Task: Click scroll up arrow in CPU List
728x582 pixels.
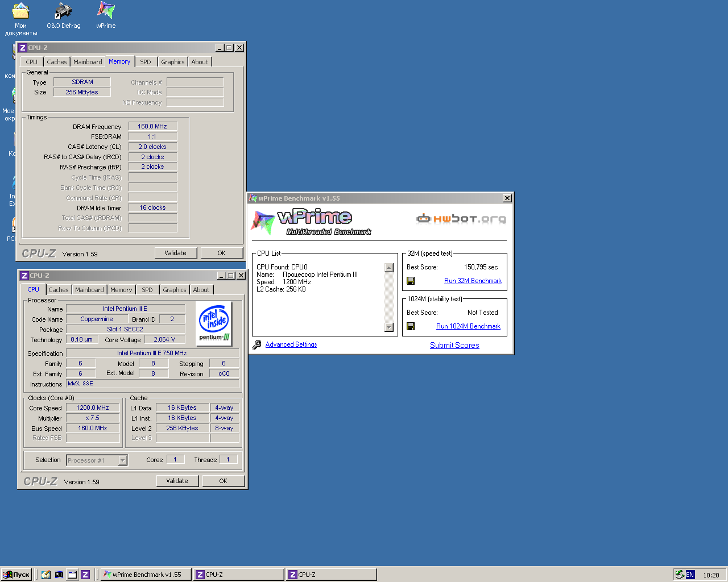Action: tap(389, 268)
